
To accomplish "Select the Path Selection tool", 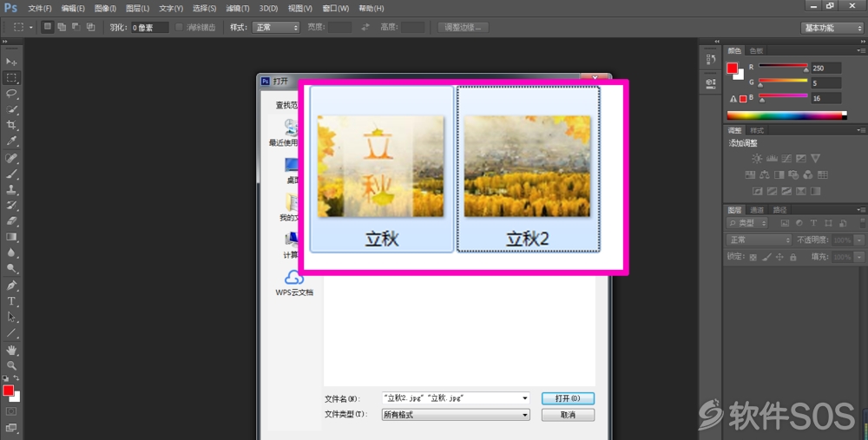I will (x=11, y=317).
